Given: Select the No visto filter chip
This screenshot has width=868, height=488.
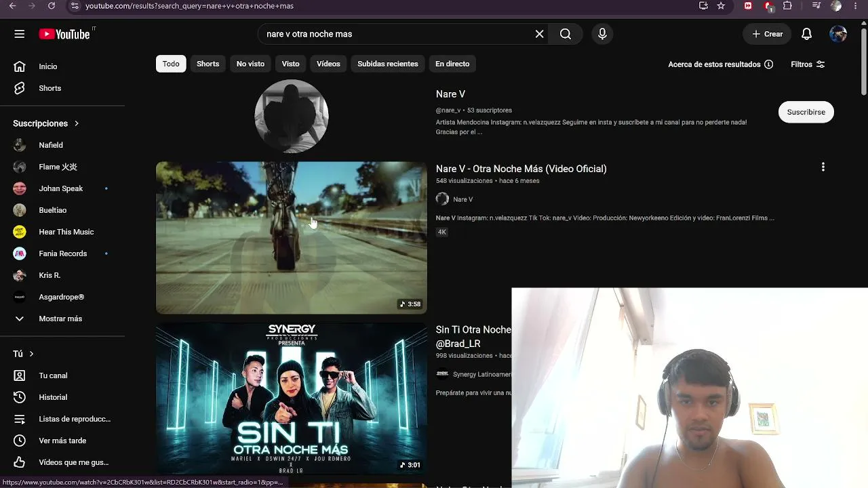Looking at the screenshot, I should pyautogui.click(x=250, y=64).
